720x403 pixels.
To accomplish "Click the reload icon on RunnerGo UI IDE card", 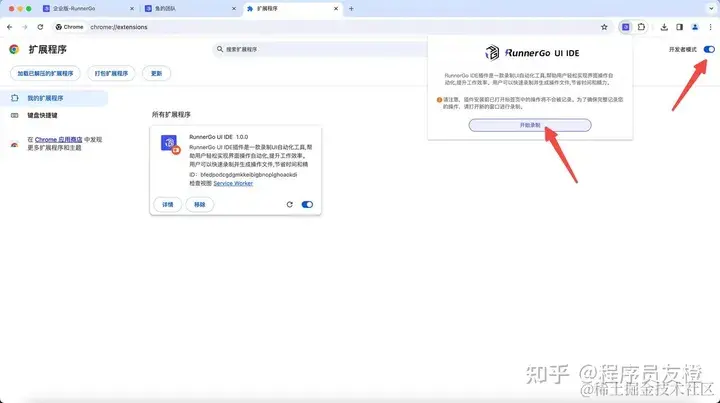I will pyautogui.click(x=290, y=204).
